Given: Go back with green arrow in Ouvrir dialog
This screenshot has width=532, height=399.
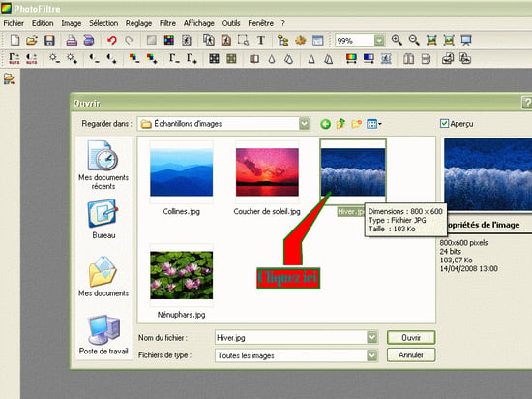Looking at the screenshot, I should 325,124.
